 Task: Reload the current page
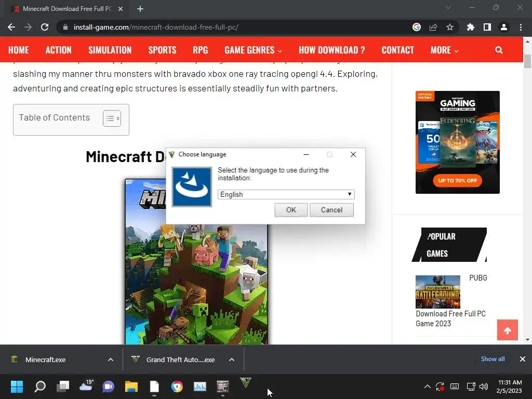pyautogui.click(x=45, y=27)
